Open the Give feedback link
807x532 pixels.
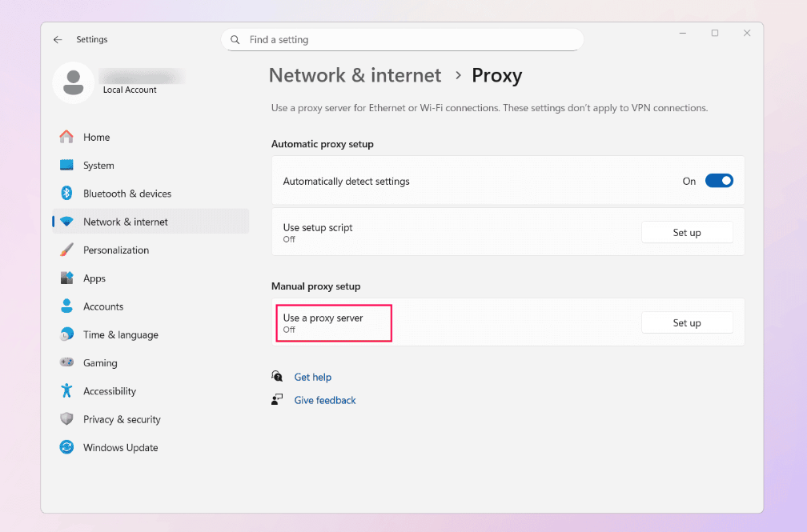tap(324, 401)
